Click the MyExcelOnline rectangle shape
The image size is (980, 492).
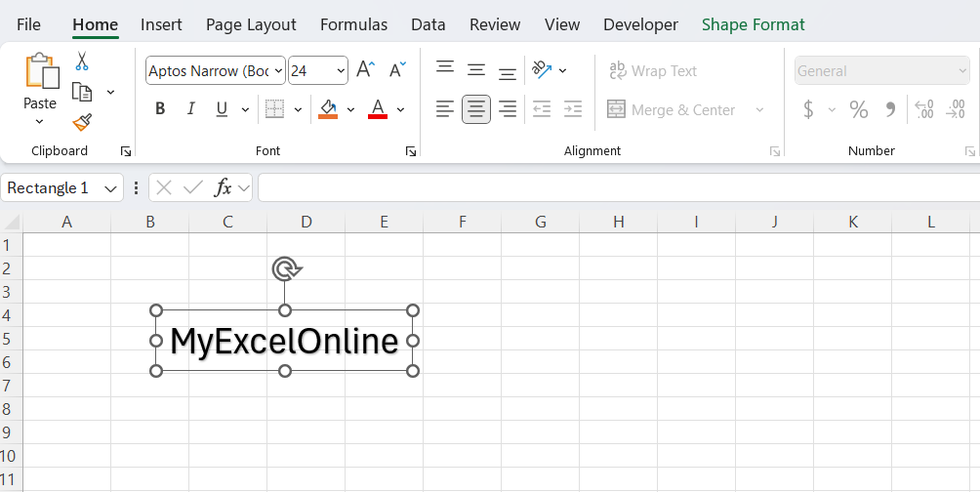[284, 341]
